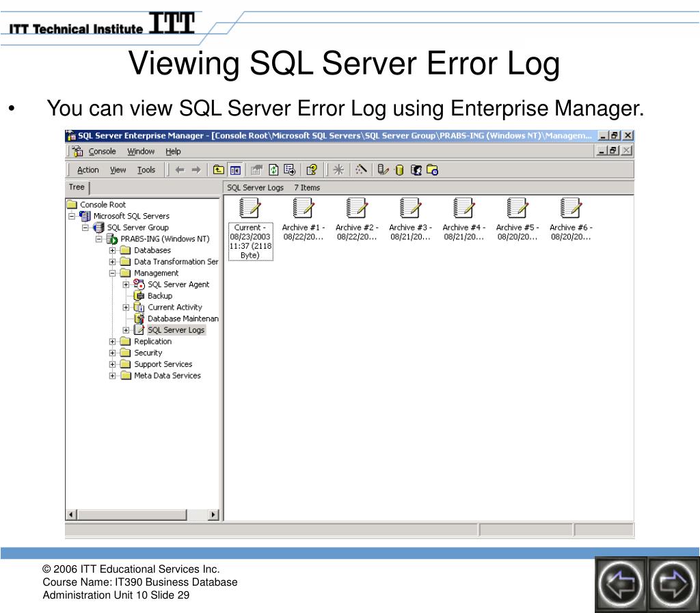Select the Archive #4 log icon
The image size is (700, 613).
(x=464, y=208)
